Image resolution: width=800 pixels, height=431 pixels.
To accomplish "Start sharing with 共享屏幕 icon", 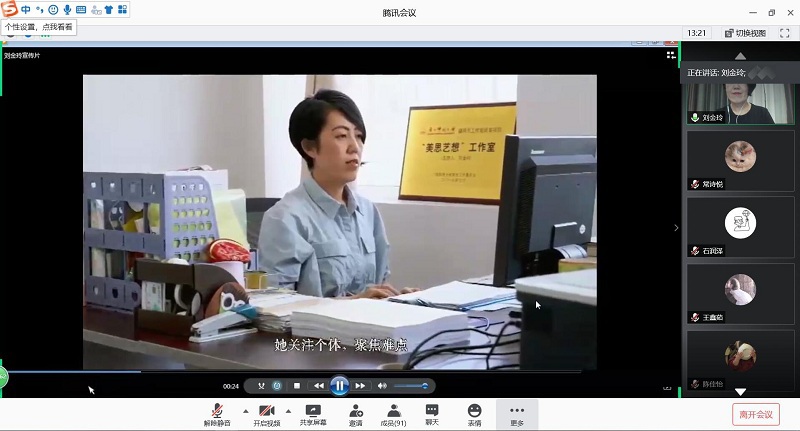I will [313, 415].
